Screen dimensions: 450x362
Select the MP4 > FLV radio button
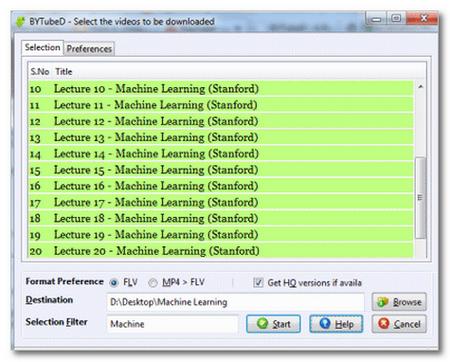click(153, 283)
